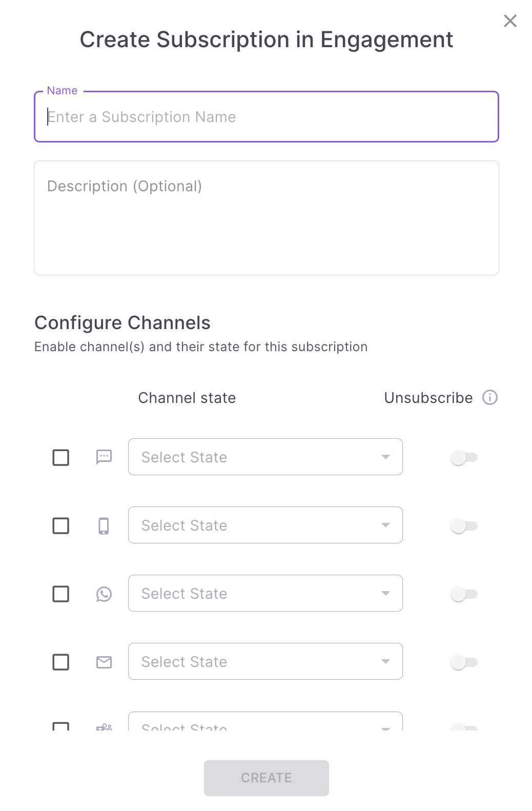Open the SMS channel Select State dropdown
The height and width of the screenshot is (811, 532).
pyautogui.click(x=265, y=457)
